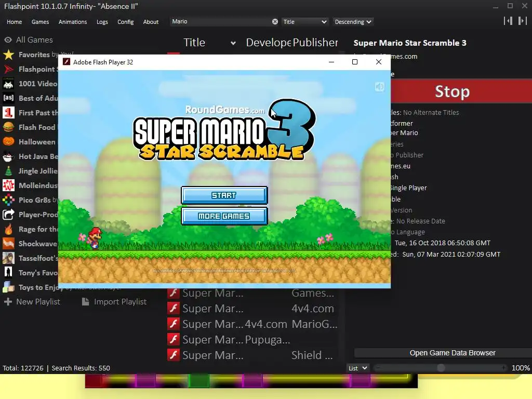
Task: Mute sound with the Flash game speaker icon
Action: point(380,87)
